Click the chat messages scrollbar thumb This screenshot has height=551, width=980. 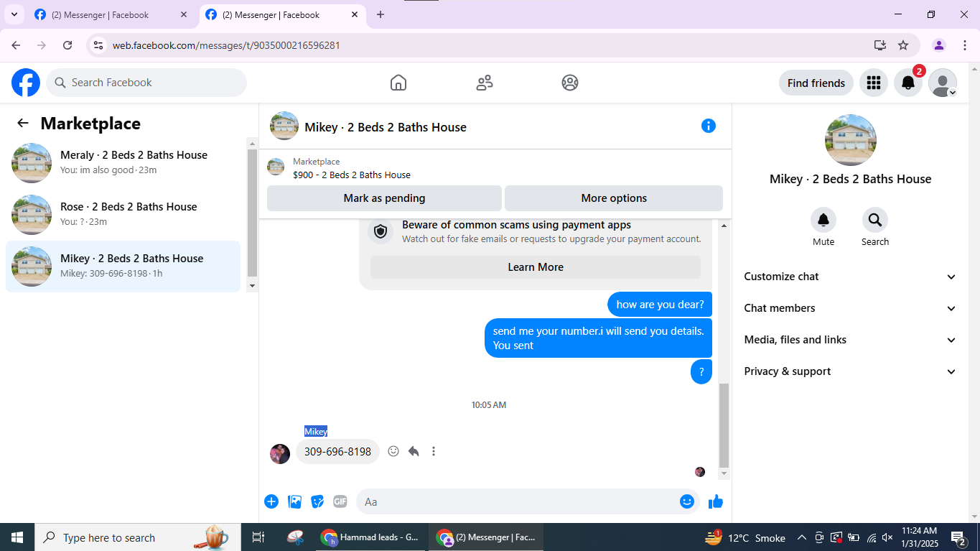724,425
